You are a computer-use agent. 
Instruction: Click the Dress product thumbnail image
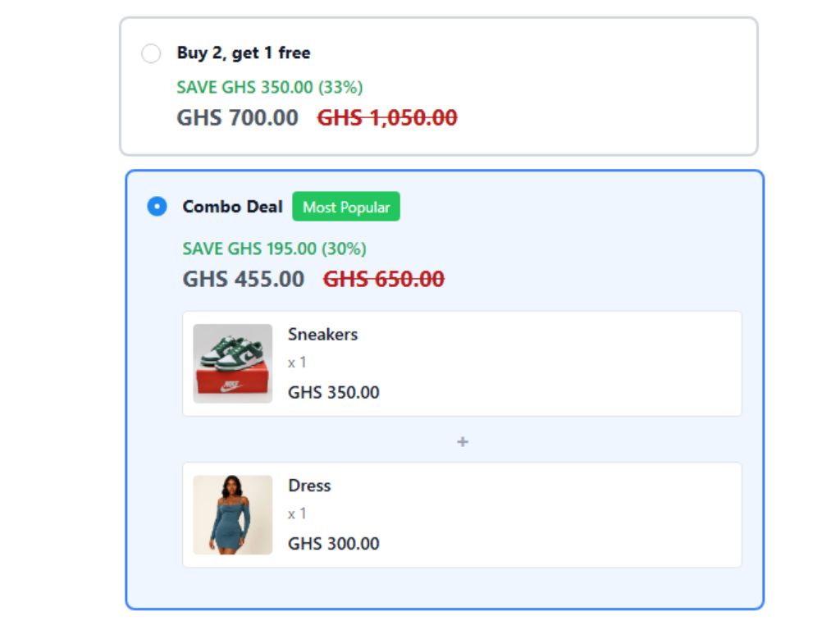pos(232,514)
